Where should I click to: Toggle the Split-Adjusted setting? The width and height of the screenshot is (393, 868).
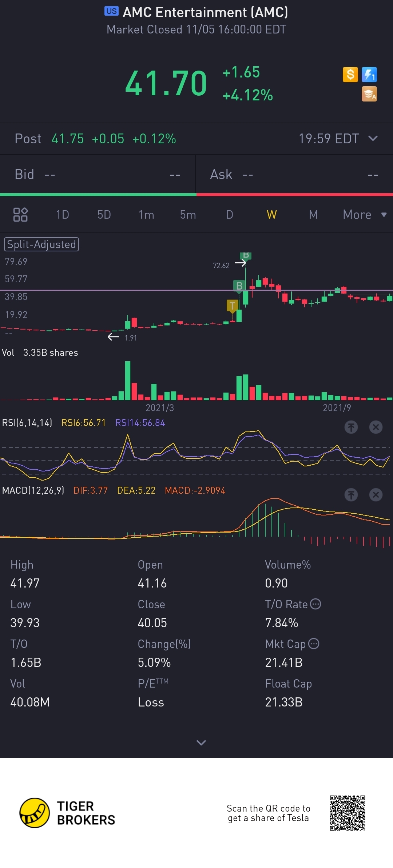[41, 244]
